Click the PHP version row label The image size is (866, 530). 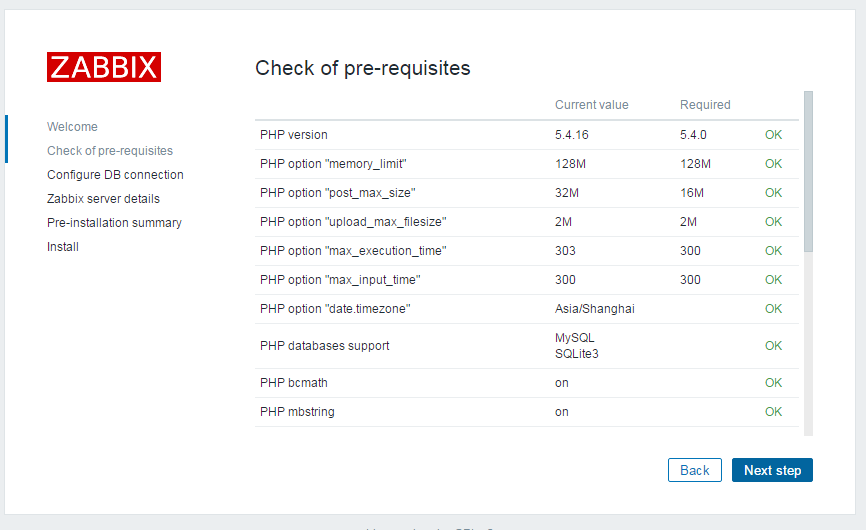coord(294,135)
